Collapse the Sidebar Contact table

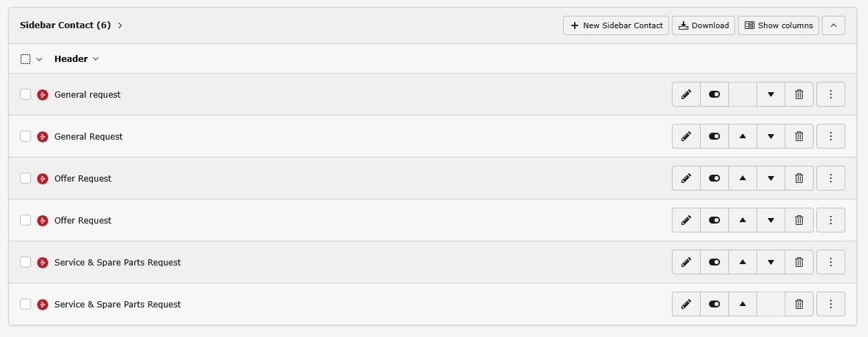[833, 25]
